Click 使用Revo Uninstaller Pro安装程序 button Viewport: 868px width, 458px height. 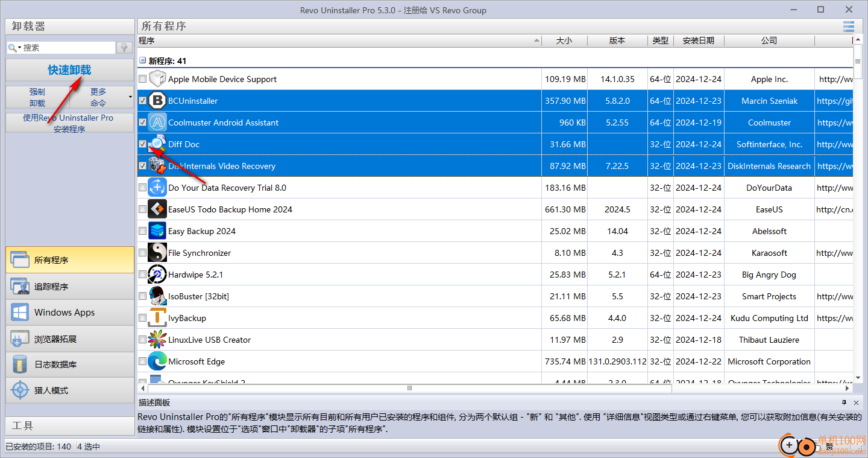click(70, 123)
